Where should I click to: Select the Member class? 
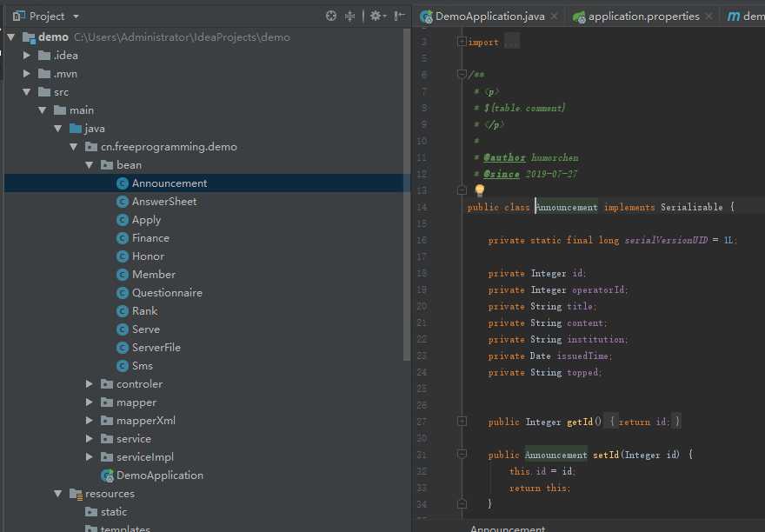click(x=154, y=275)
